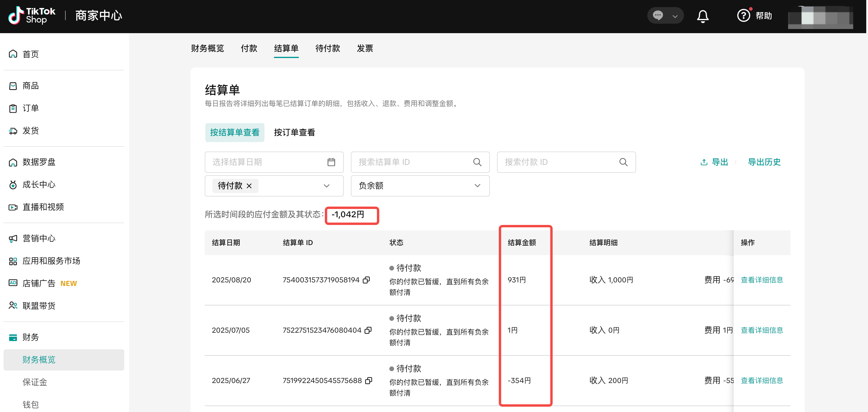Expand the chat dropdown arrow in header
The height and width of the screenshot is (412, 868).
click(675, 16)
